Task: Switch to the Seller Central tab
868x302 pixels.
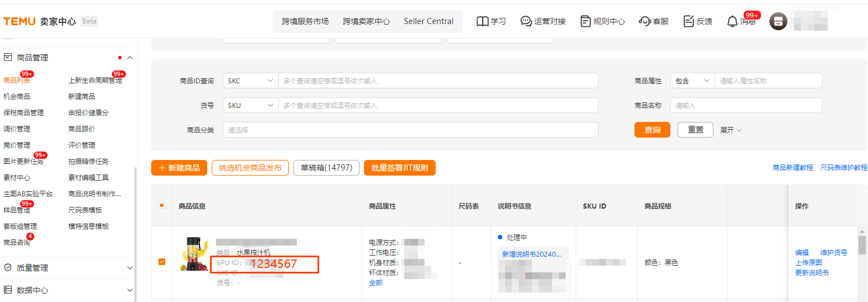Action: tap(428, 21)
